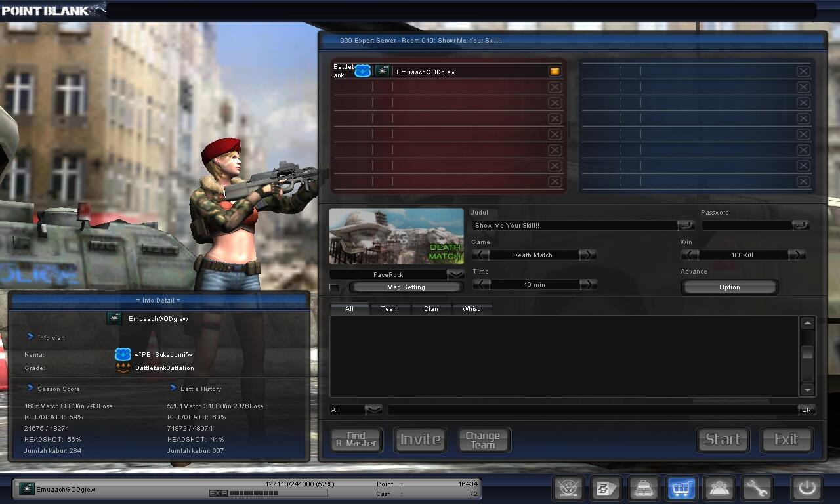The image size is (840, 504).
Task: Switch Game mode to previous with left arrow
Action: (481, 255)
